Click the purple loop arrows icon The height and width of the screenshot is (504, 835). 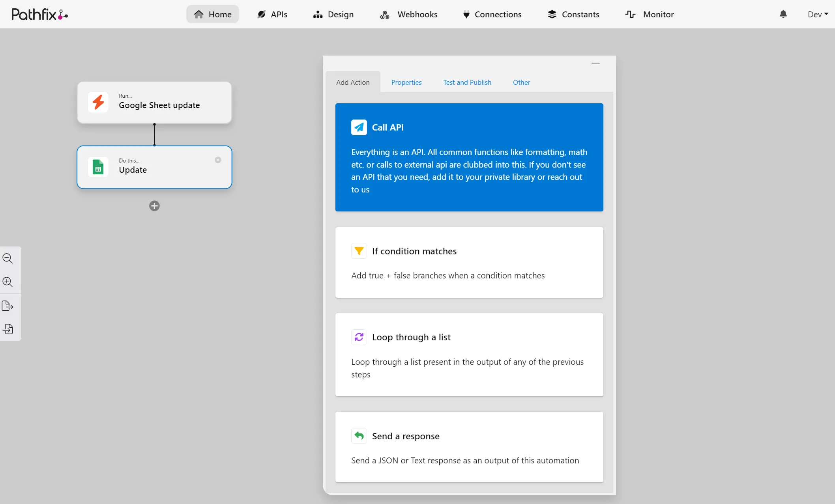click(x=359, y=337)
